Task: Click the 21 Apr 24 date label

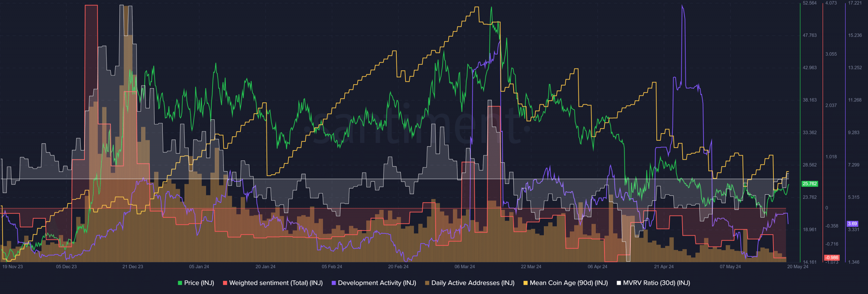Action: pos(664,267)
